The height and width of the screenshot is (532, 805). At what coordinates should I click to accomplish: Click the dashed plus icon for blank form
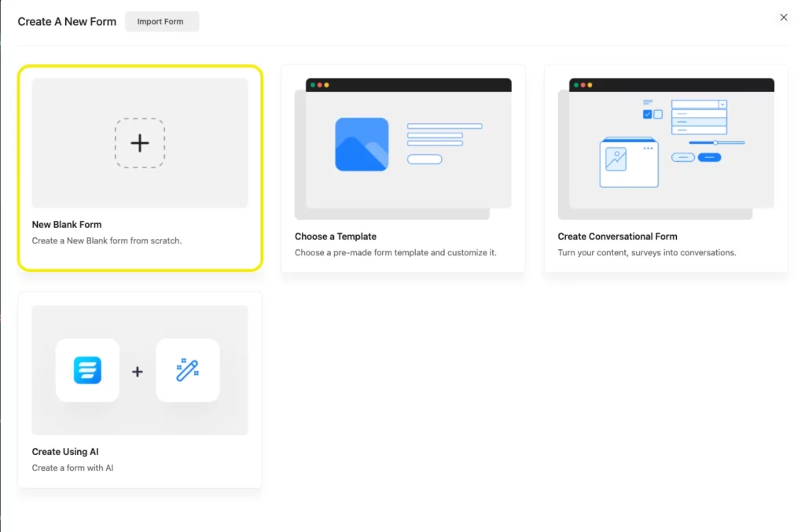(140, 143)
